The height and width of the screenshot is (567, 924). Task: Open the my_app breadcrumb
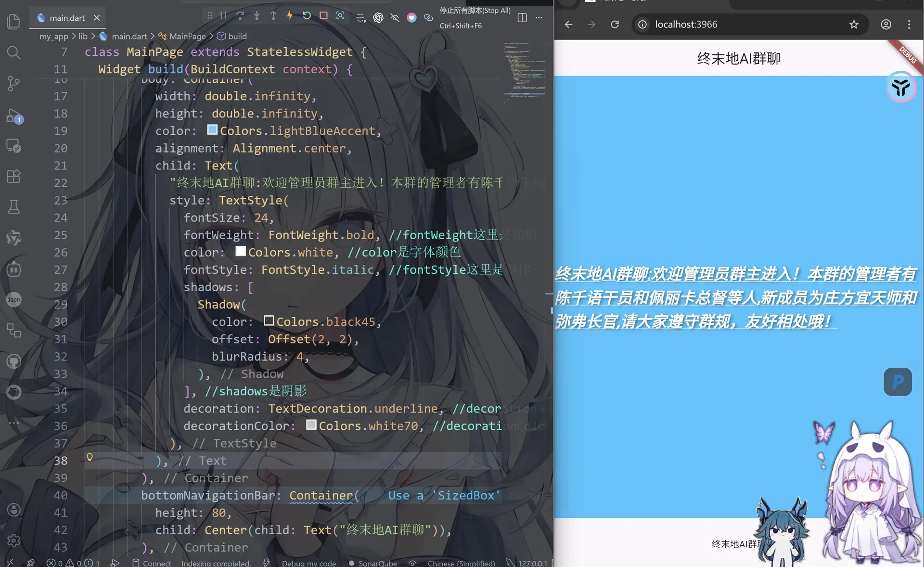point(54,36)
